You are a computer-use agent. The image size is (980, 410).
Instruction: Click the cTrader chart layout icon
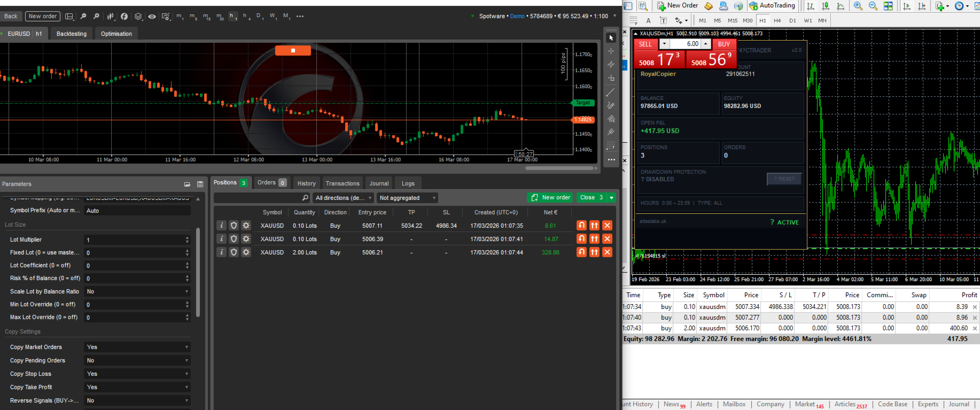[x=69, y=17]
